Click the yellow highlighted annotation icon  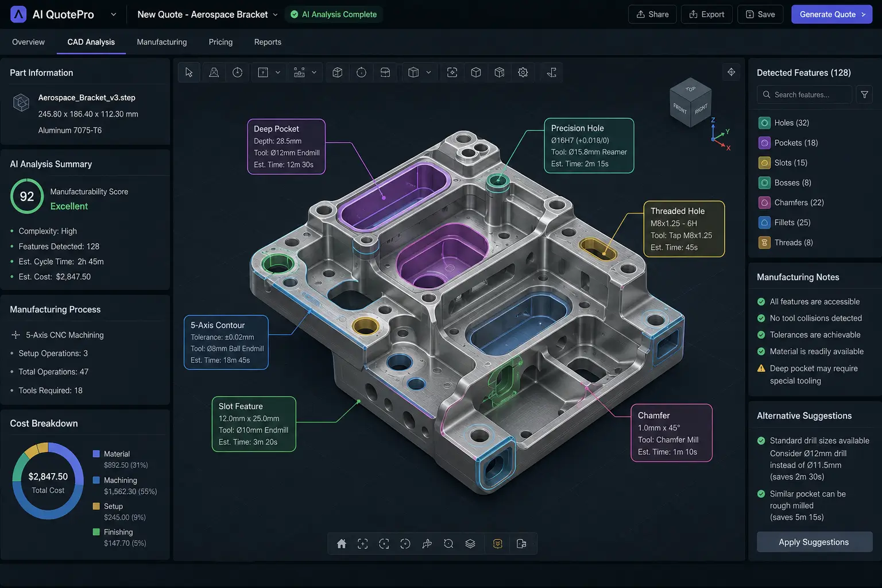[498, 544]
